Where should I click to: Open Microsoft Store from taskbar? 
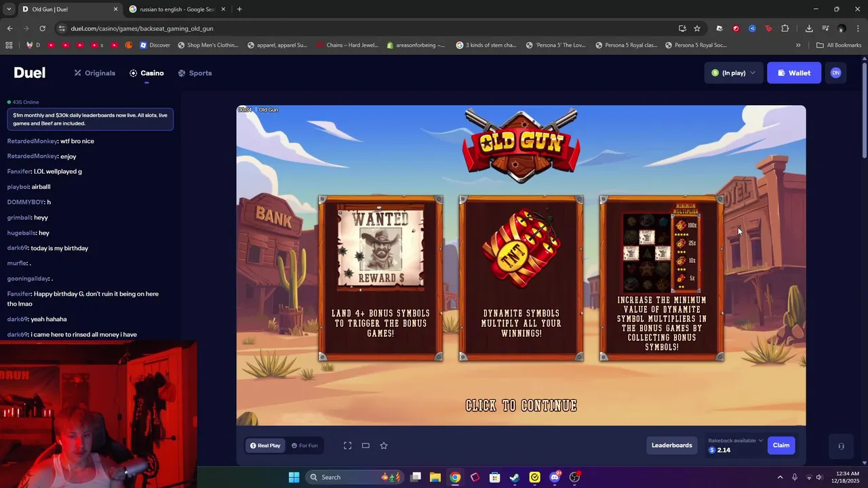tap(495, 477)
